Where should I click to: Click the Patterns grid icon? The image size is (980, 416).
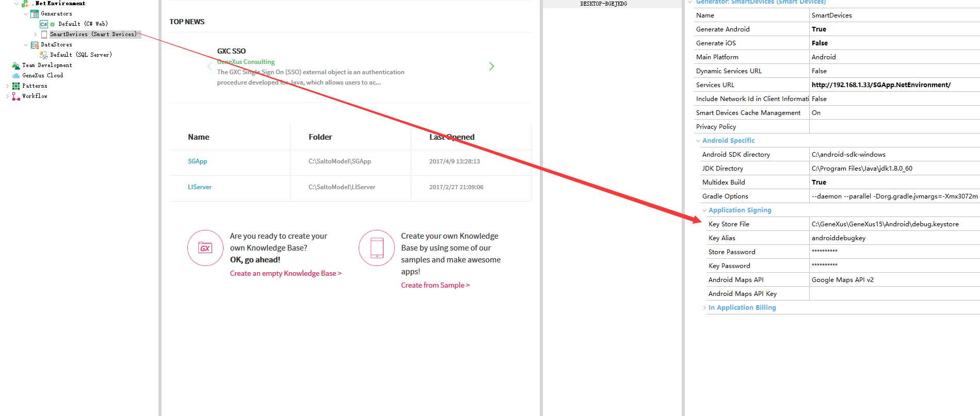coord(16,86)
